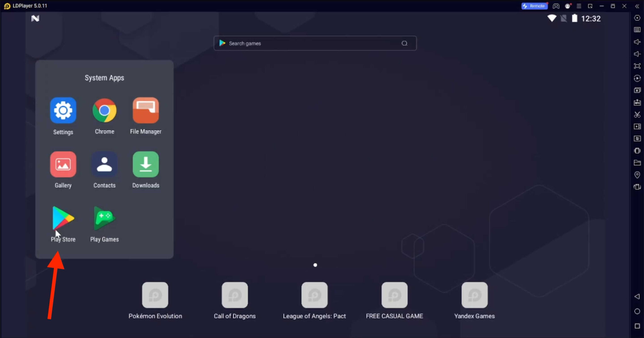The width and height of the screenshot is (644, 338).
Task: Click the Search games field
Action: coord(315,43)
